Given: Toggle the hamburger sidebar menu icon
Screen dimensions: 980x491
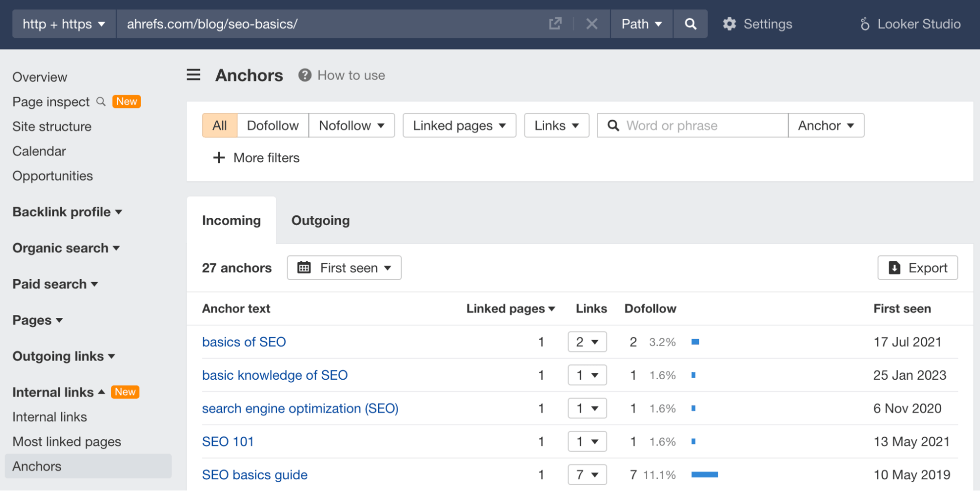Looking at the screenshot, I should coord(194,75).
